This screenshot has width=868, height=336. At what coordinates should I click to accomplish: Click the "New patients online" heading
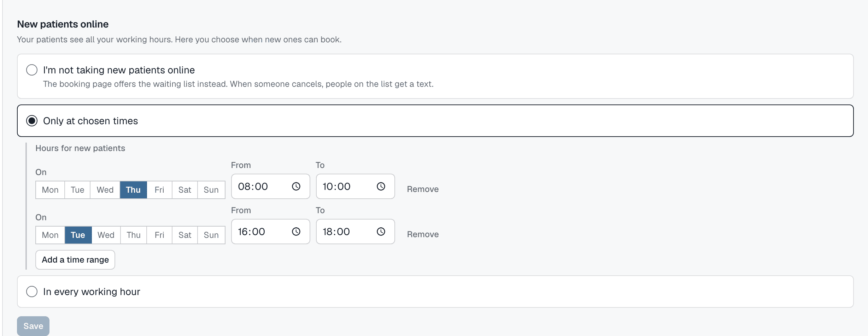pyautogui.click(x=63, y=24)
